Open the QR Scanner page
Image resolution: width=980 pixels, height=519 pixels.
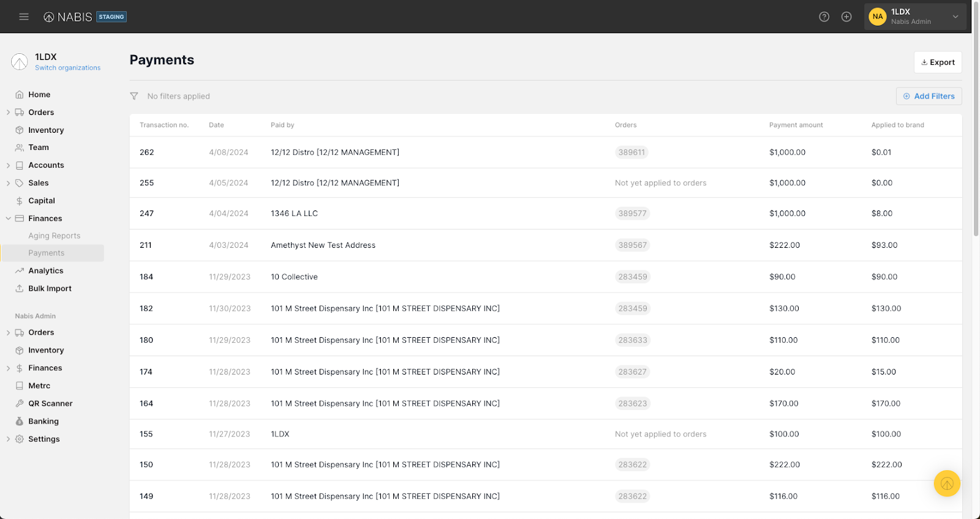tap(50, 403)
